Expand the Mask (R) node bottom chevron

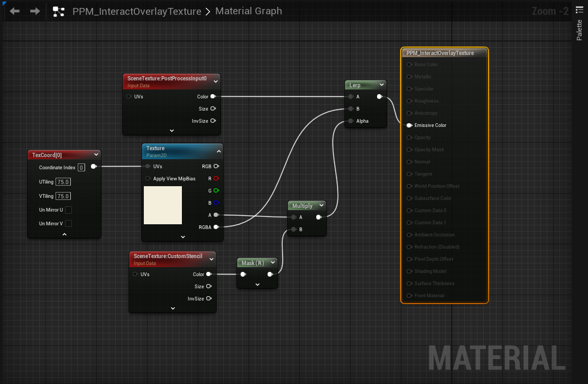pyautogui.click(x=257, y=285)
